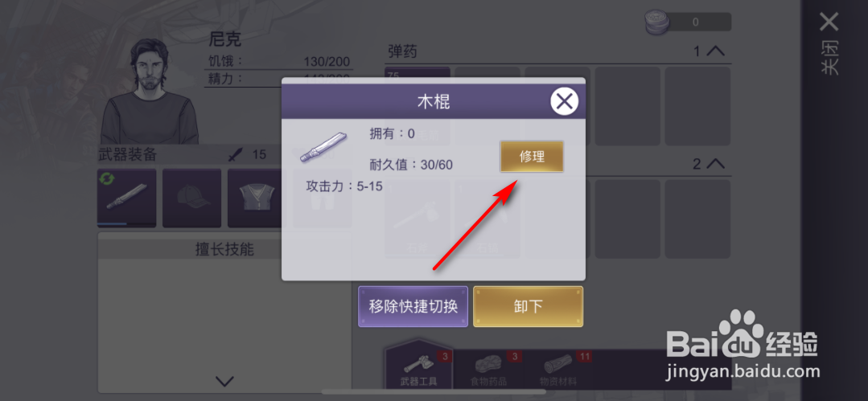Click 移除快捷切换 button
This screenshot has width=868, height=401.
[413, 306]
